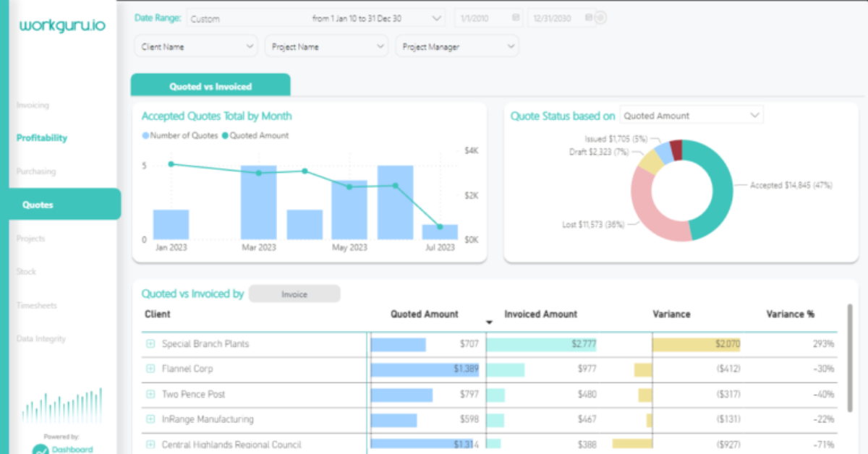
Task: Click the end date field showing 12/31/2030
Action: click(x=561, y=18)
